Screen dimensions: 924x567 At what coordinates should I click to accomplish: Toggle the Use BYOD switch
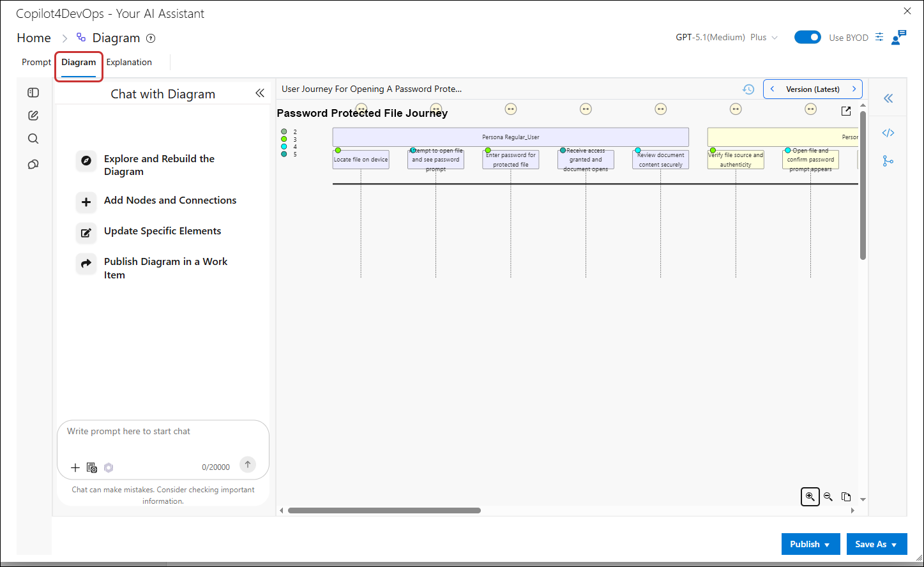coord(807,37)
